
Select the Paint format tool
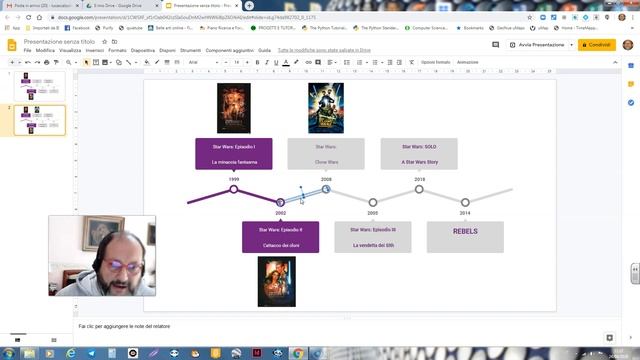point(56,62)
